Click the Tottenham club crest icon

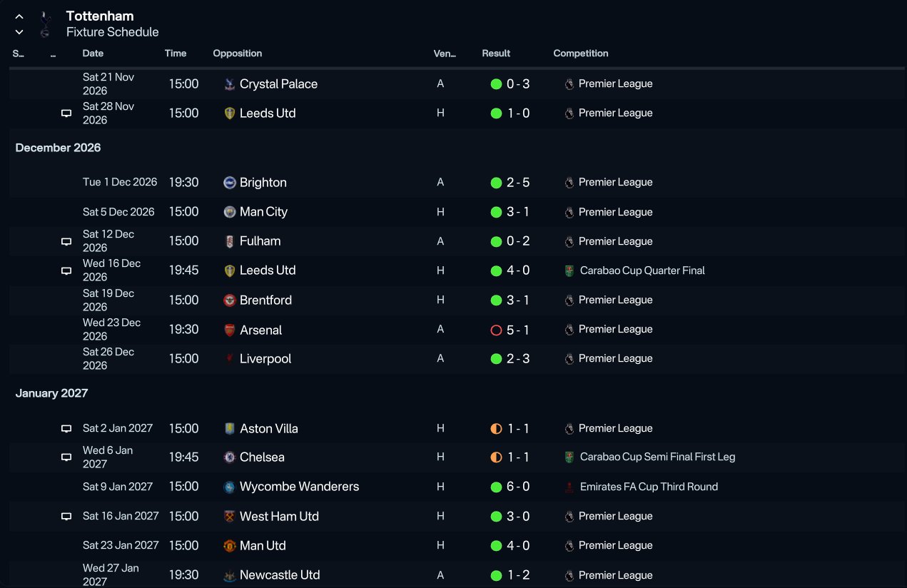click(45, 24)
